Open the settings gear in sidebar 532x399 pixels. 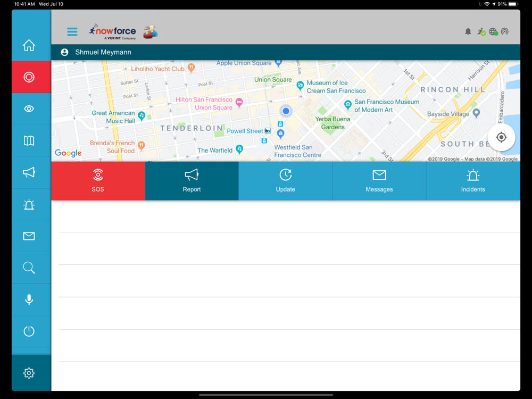click(29, 373)
